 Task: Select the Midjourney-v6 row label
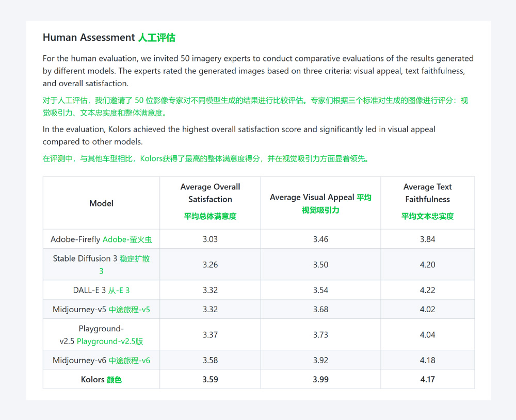pyautogui.click(x=101, y=360)
